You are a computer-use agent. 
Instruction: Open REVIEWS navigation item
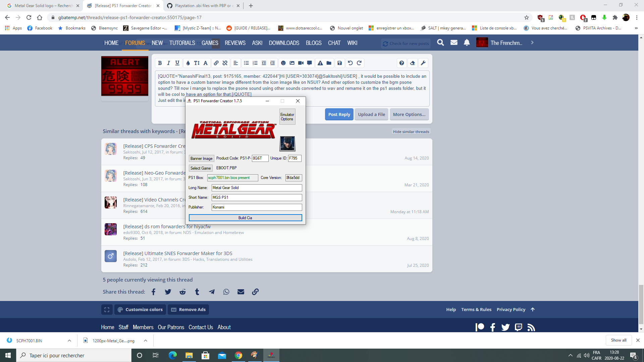tap(235, 43)
